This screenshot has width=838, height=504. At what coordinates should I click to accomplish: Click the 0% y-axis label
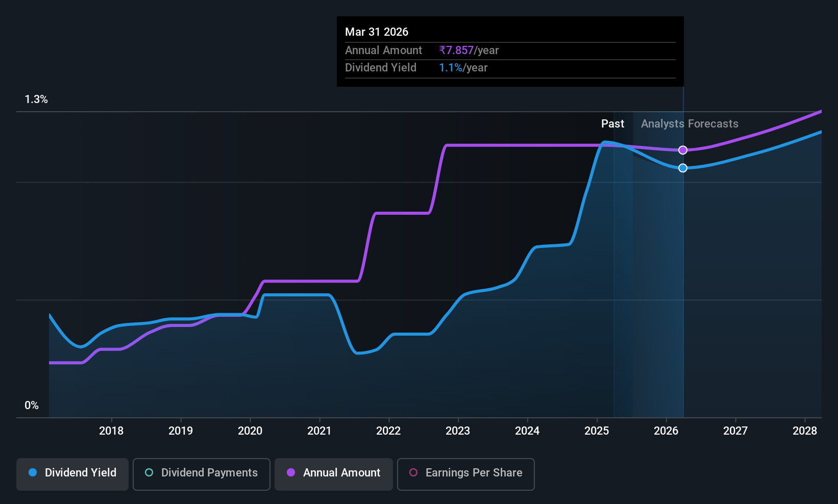pyautogui.click(x=32, y=406)
